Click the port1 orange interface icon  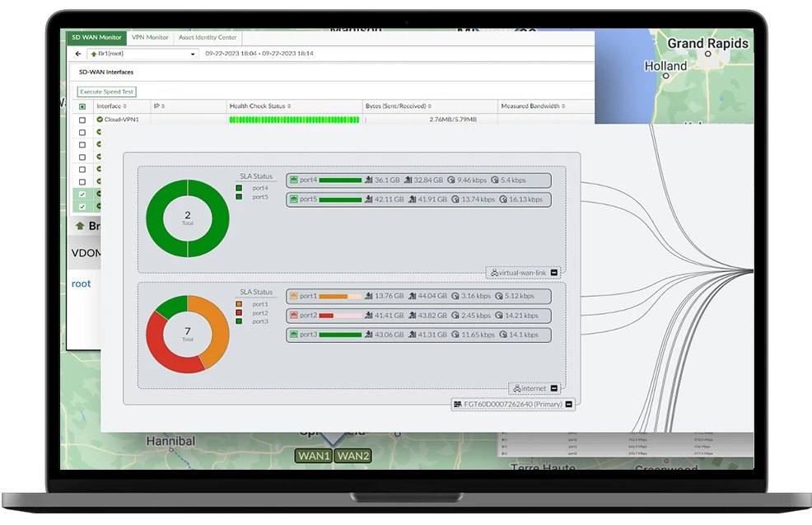[x=294, y=296]
